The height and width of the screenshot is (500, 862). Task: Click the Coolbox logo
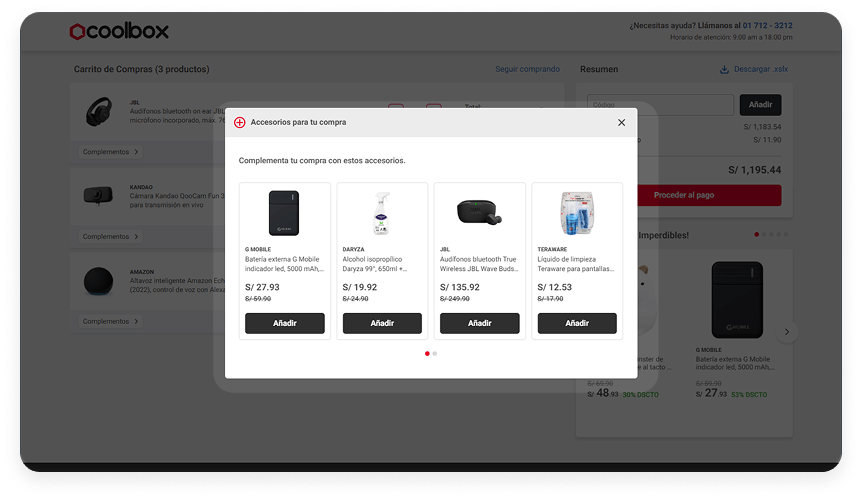(119, 31)
